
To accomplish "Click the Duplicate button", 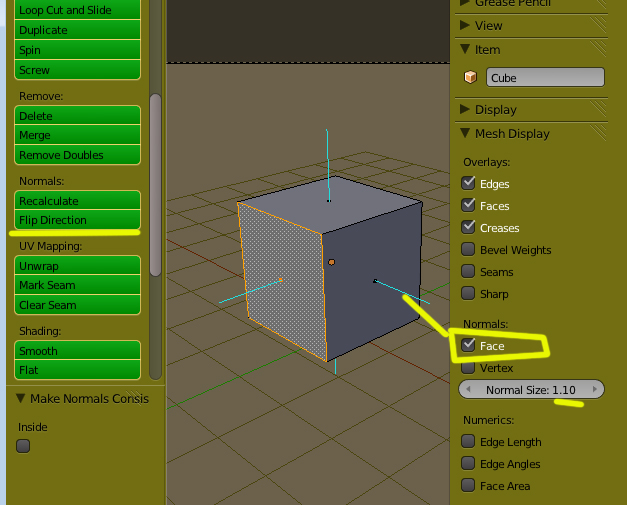I will click(x=77, y=30).
